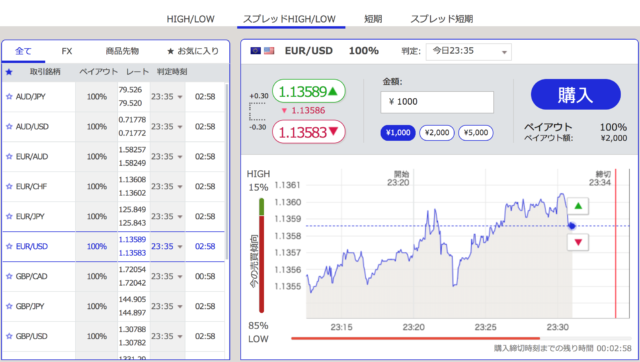Click the 金額 amount input field
The image size is (640, 362).
point(437,102)
